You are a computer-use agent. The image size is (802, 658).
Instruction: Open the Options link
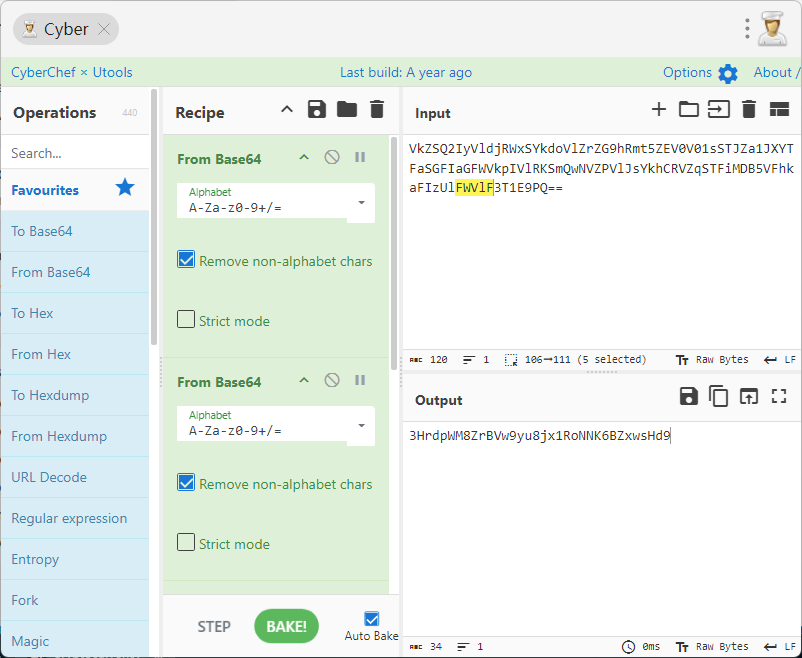click(x=687, y=73)
